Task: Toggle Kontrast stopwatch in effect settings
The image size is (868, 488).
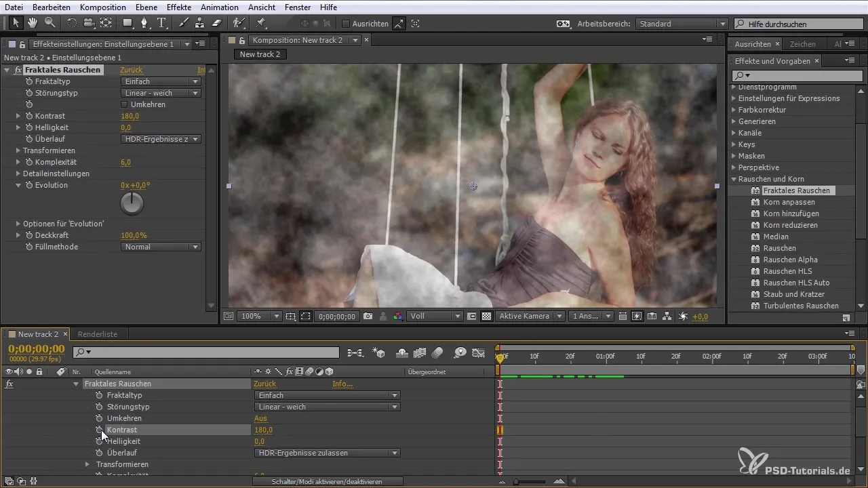Action: coord(29,116)
